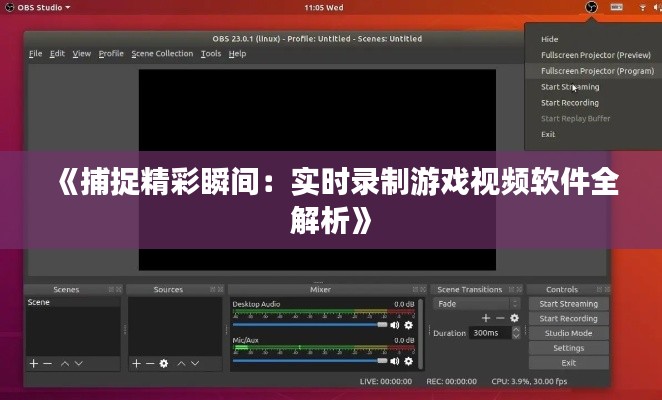This screenshot has width=662, height=400.
Task: Open transition properties gear icon
Action: (x=514, y=318)
